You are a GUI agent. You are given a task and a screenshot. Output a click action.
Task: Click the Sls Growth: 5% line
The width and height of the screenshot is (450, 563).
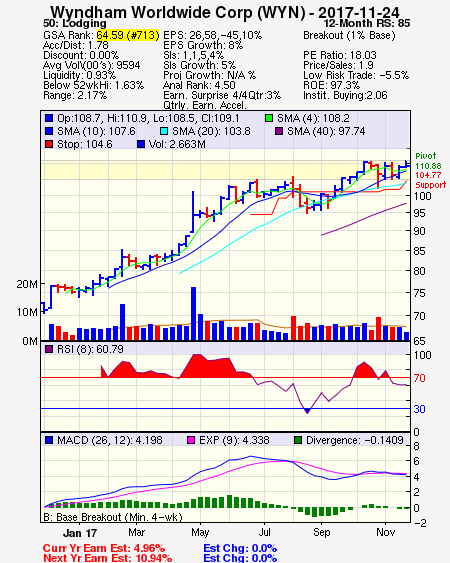(x=200, y=65)
